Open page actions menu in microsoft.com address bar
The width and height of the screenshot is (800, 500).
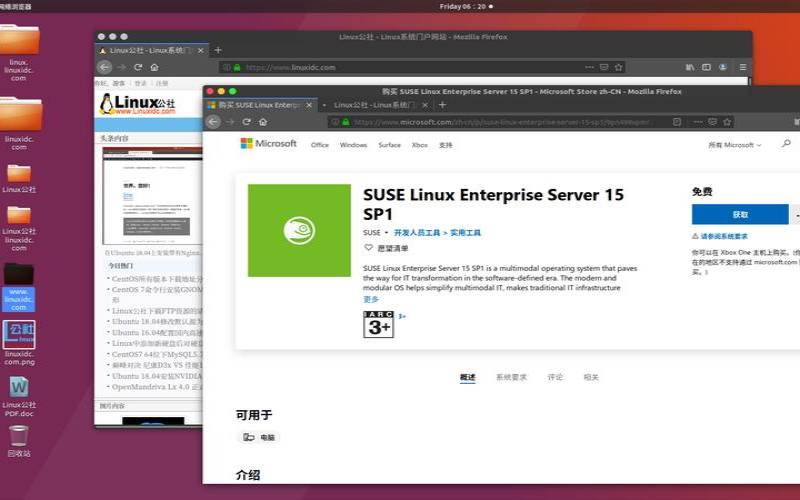tap(697, 122)
